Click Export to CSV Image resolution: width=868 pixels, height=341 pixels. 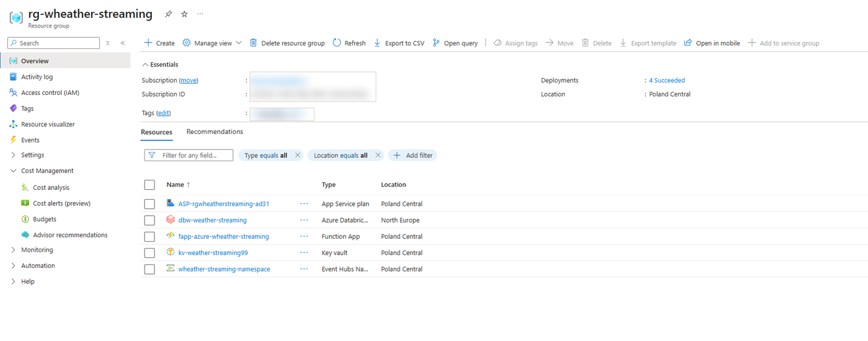[399, 43]
